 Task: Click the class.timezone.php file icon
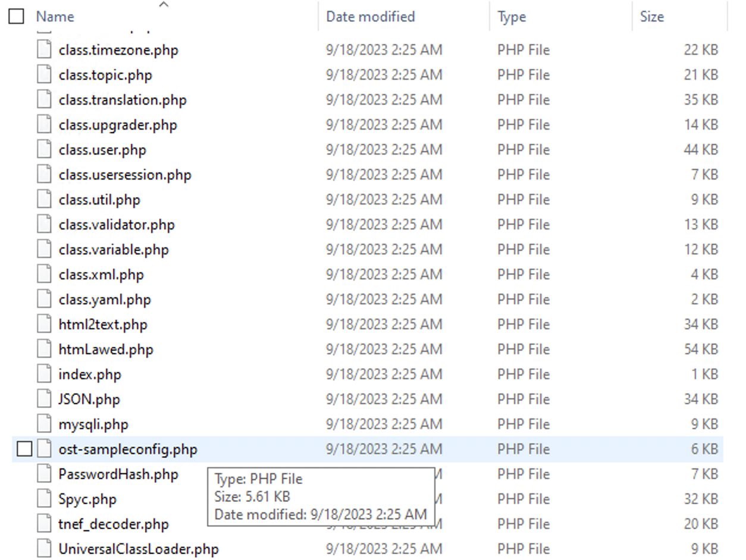(45, 50)
